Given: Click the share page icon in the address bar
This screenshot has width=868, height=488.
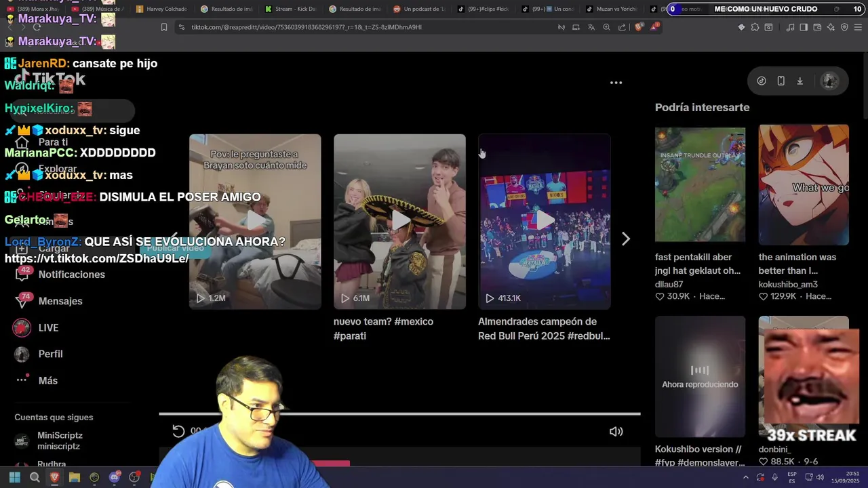Looking at the screenshot, I should [622, 27].
